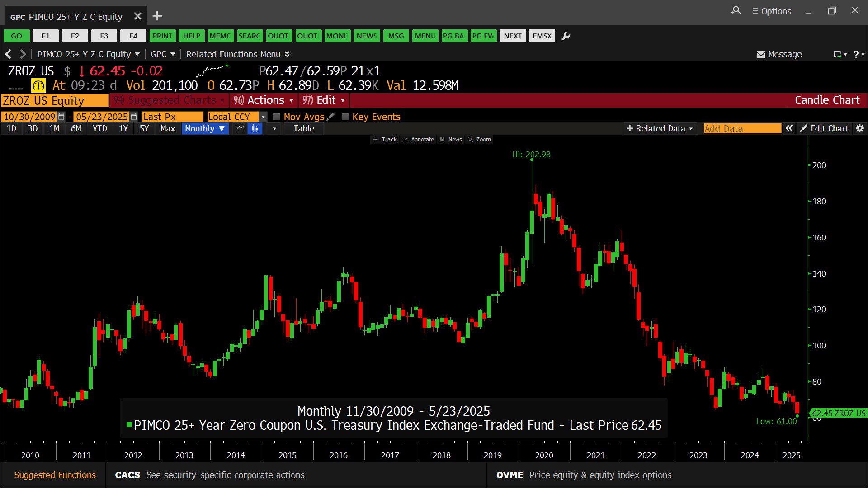The image size is (868, 488).
Task: Enable the Mov Avgs checkbox
Action: click(277, 117)
